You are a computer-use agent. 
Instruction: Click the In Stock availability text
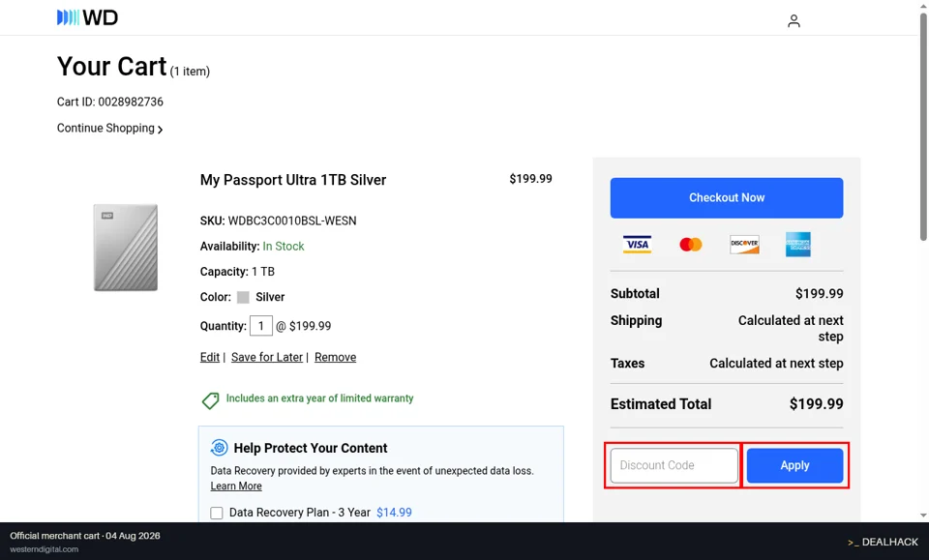point(284,247)
